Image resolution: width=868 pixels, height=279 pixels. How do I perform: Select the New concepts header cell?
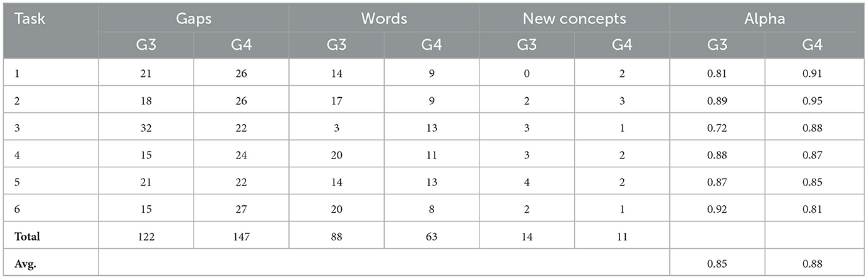tap(574, 19)
